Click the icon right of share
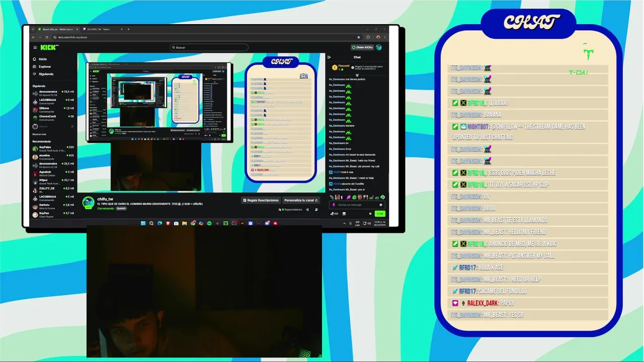 tap(316, 210)
